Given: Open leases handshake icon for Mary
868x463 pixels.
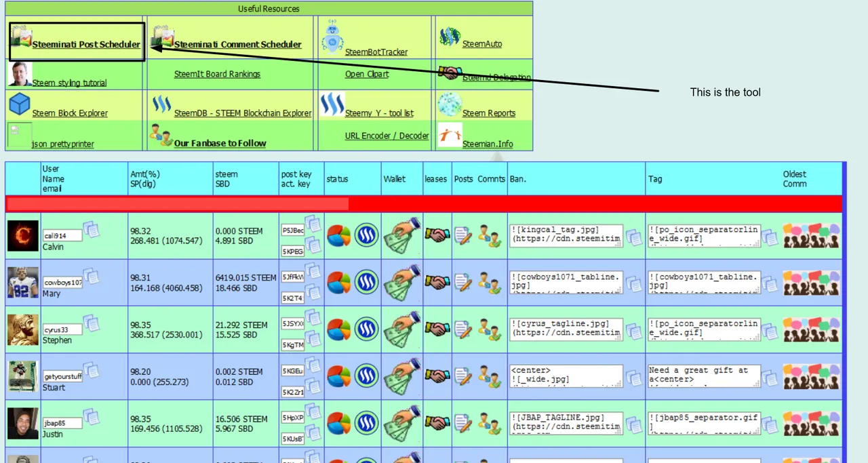Looking at the screenshot, I should pos(437,282).
